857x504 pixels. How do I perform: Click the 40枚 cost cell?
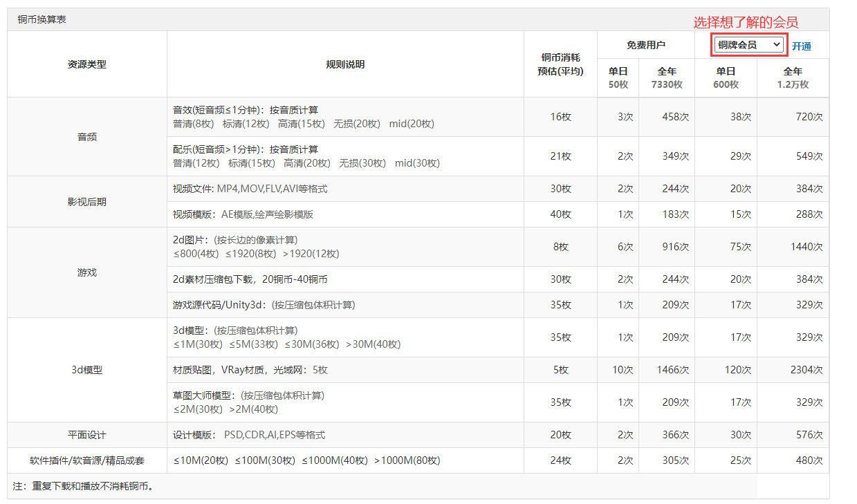[560, 214]
